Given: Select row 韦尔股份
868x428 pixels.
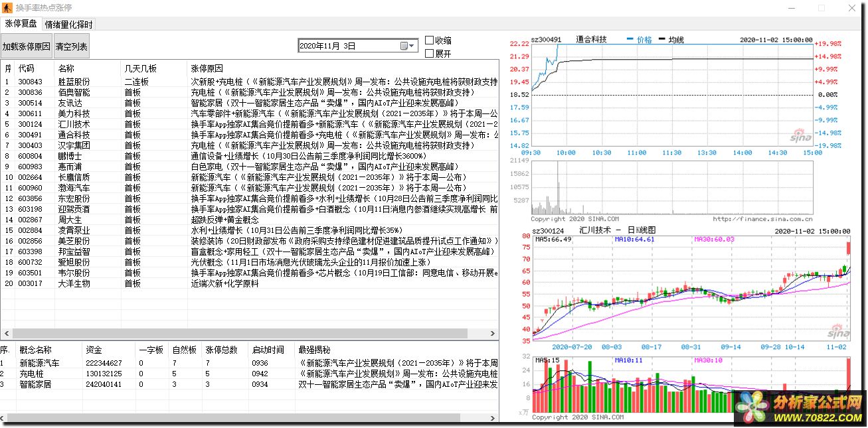Looking at the screenshot, I should pos(249,273).
